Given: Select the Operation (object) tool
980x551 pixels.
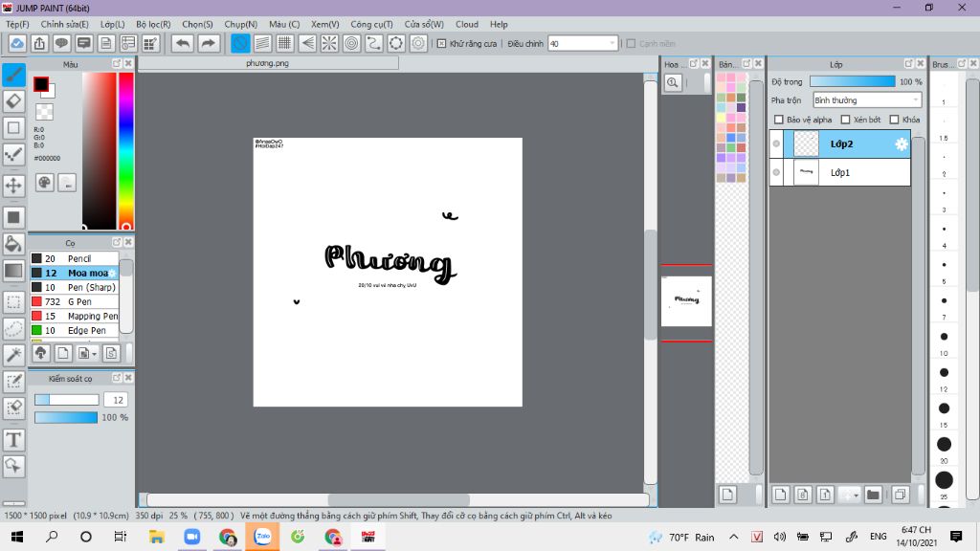Looking at the screenshot, I should click(x=13, y=466).
